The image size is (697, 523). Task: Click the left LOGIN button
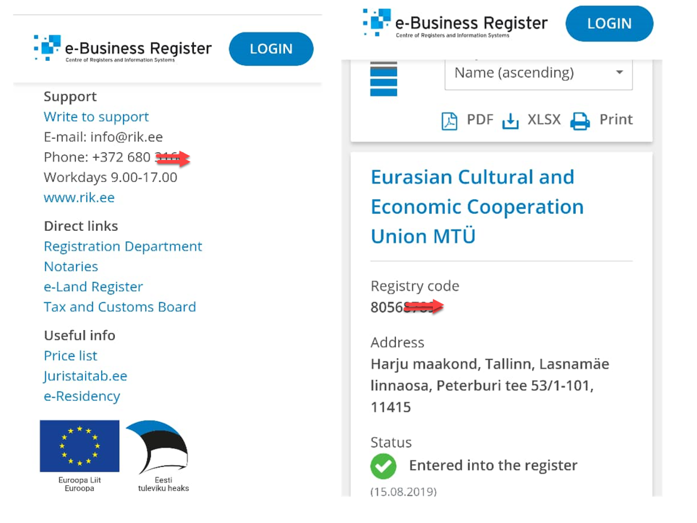(x=271, y=49)
